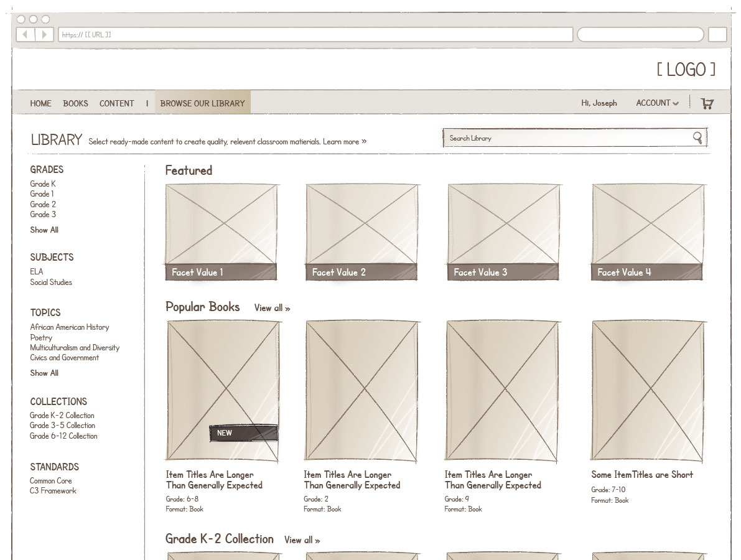The height and width of the screenshot is (560, 741).
Task: Click the search magnifier icon in Library search
Action: (699, 138)
